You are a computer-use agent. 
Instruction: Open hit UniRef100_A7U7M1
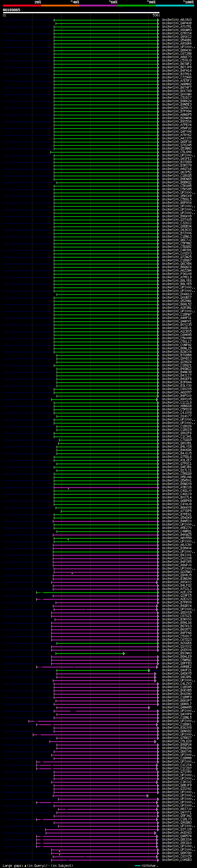pos(176,26)
